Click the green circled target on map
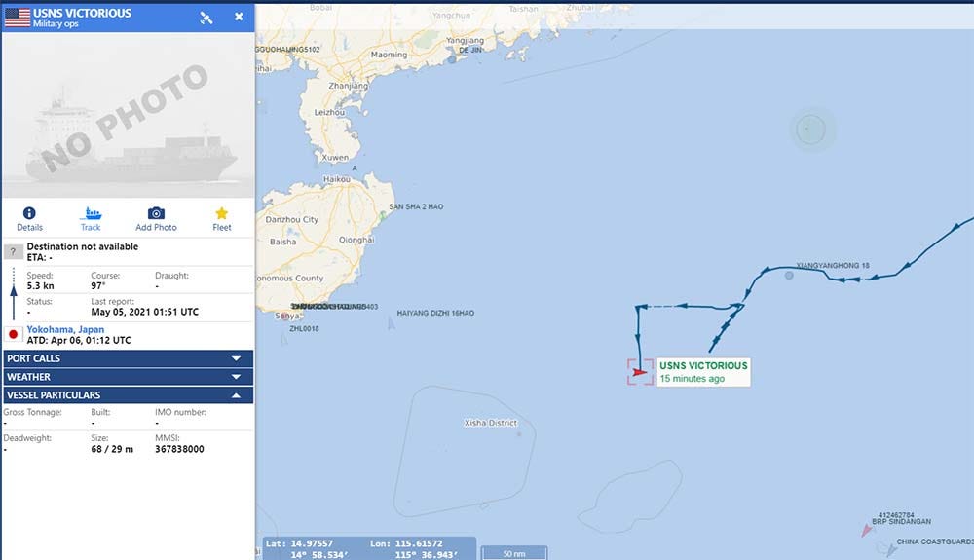Screen dimensions: 974x560 point(810,130)
